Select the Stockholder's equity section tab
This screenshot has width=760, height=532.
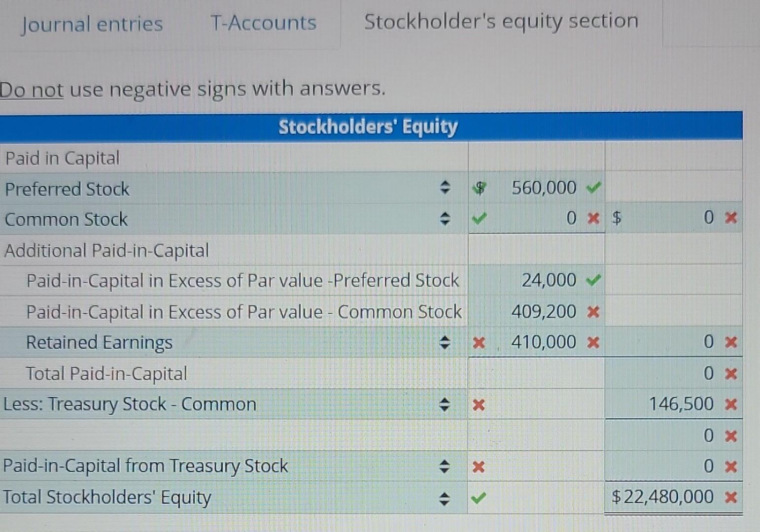pos(501,21)
